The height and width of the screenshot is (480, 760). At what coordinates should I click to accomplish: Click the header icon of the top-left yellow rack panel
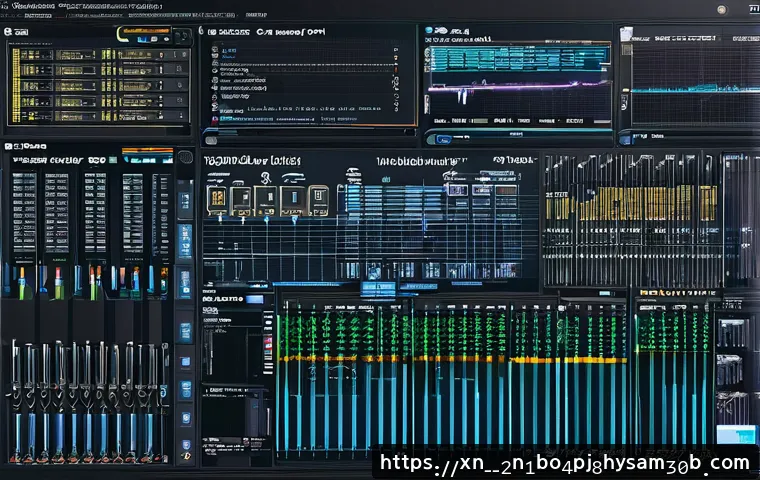point(8,32)
